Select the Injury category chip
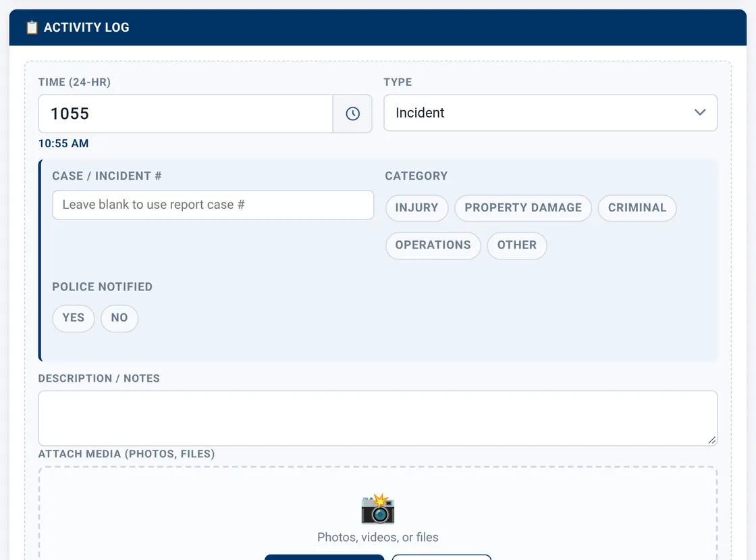 click(x=416, y=208)
